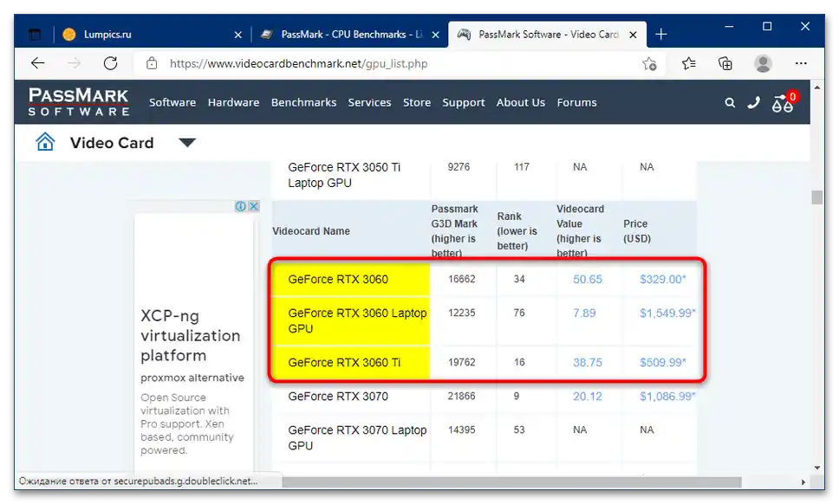Open the browser tab actions menu icon
This screenshot has width=839, height=504.
point(35,35)
